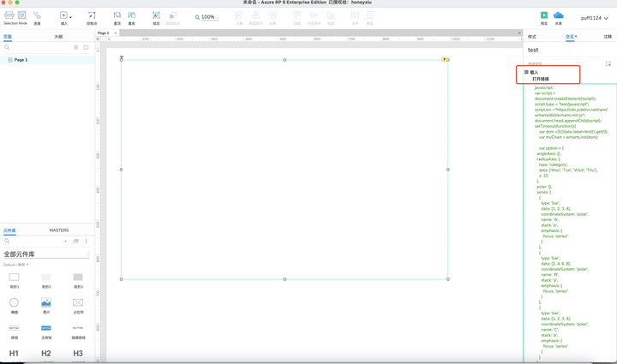Image resolution: width=617 pixels, height=364 pixels.
Task: Switch to the Style (样式) tab
Action: click(532, 37)
